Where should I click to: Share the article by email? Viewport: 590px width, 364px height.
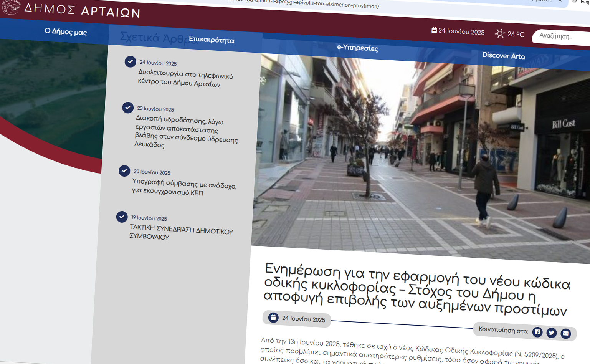(565, 333)
